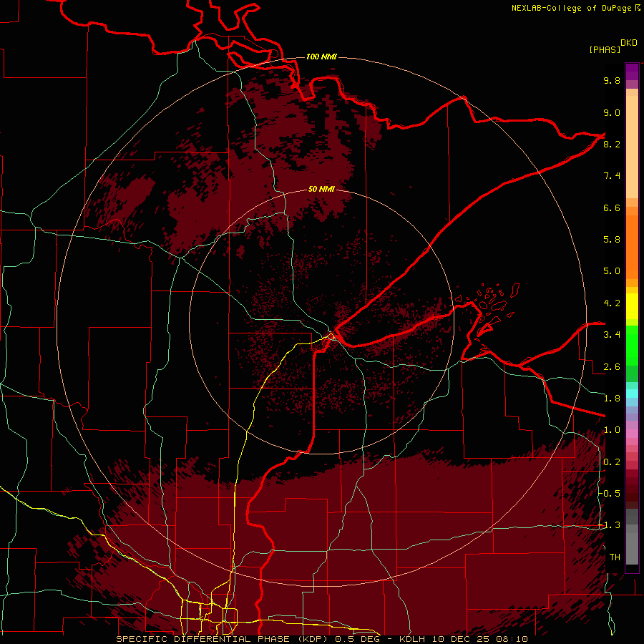Select the 7.4 scale value

[x=612, y=176]
